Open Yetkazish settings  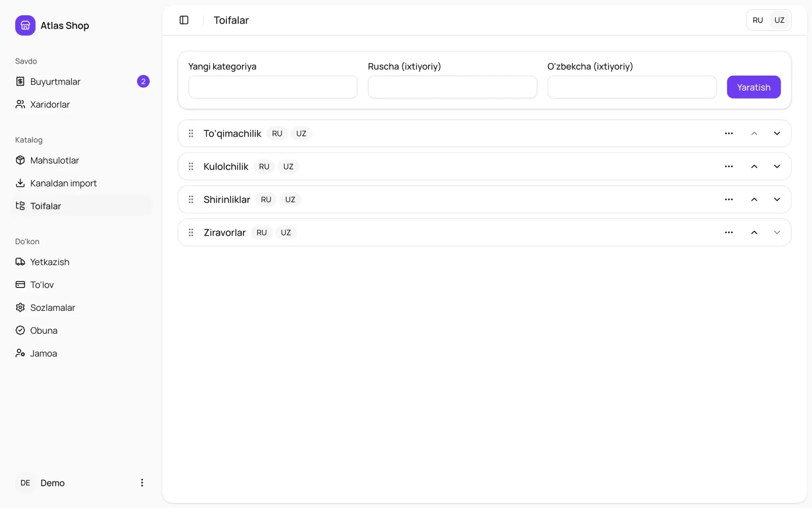(81, 262)
